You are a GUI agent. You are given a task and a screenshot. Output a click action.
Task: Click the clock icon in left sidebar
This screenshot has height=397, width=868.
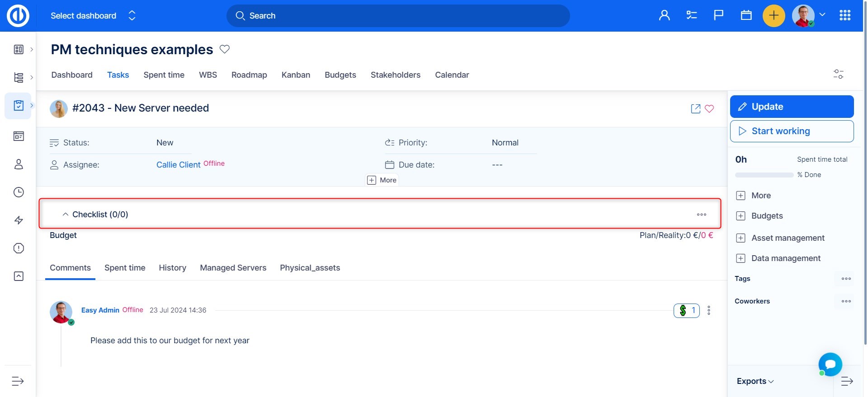[x=19, y=192]
